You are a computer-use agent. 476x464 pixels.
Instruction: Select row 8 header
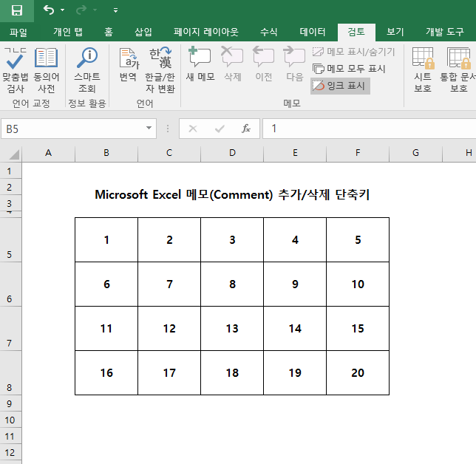(x=10, y=373)
